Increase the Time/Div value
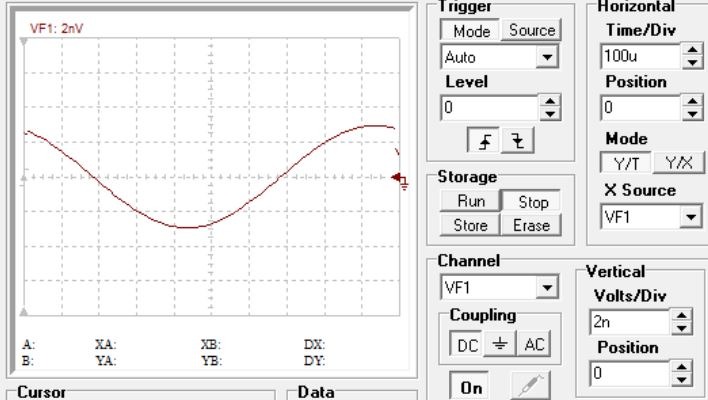The width and height of the screenshot is (708, 400). click(x=692, y=50)
